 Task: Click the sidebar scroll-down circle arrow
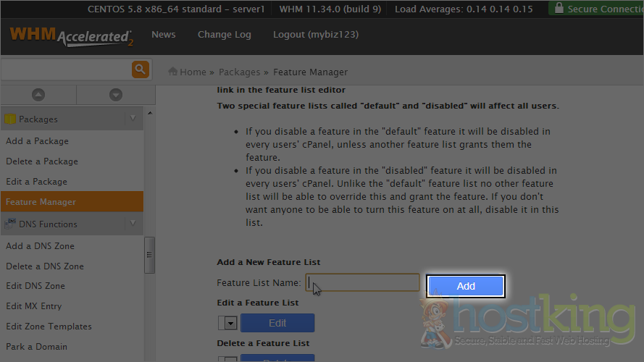point(115,95)
